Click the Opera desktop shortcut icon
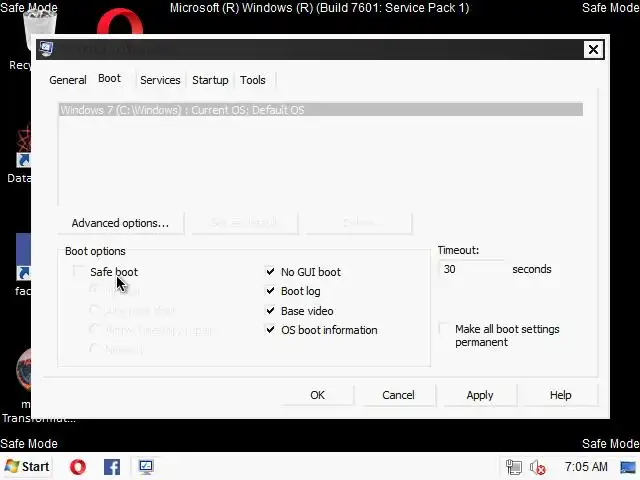Screen dimensions: 640x480 (x=120, y=22)
